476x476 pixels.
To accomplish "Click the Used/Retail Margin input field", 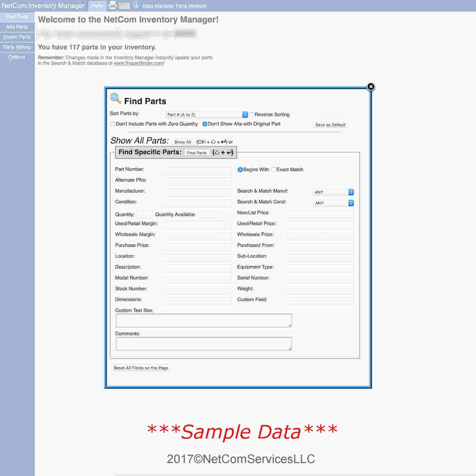I will pos(198,225).
